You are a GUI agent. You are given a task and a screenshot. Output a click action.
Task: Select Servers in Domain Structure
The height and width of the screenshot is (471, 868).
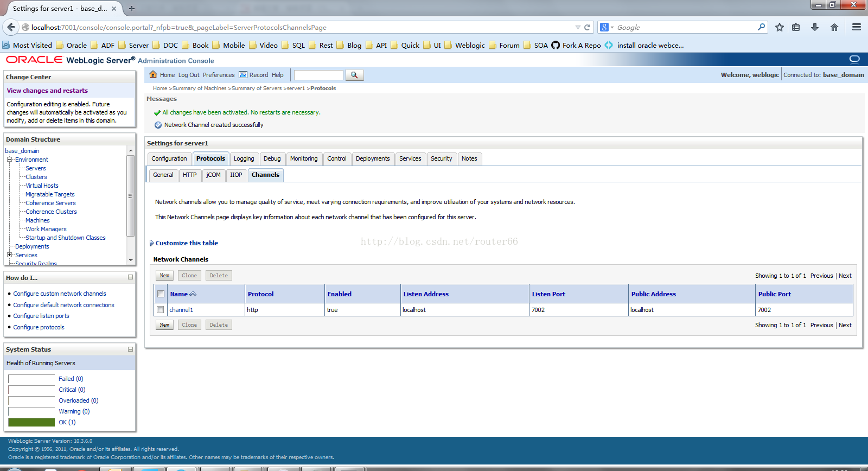coord(36,168)
